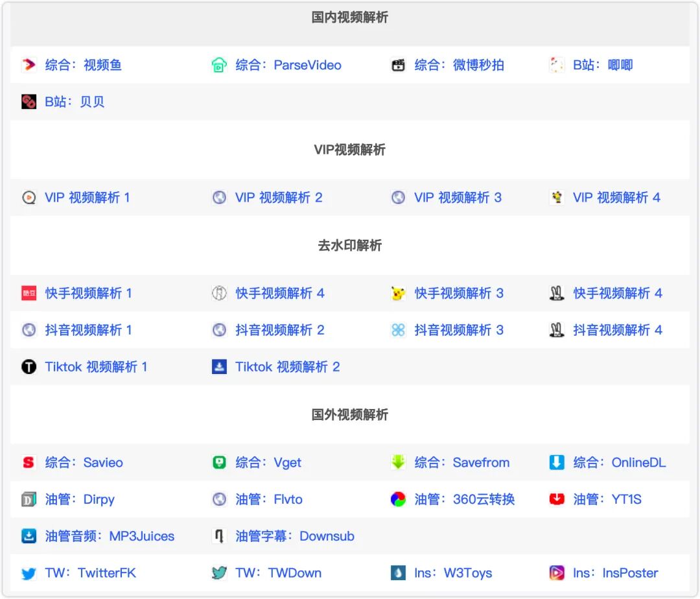The image size is (700, 599).
Task: Open the B站:唧唧 link
Action: point(603,65)
